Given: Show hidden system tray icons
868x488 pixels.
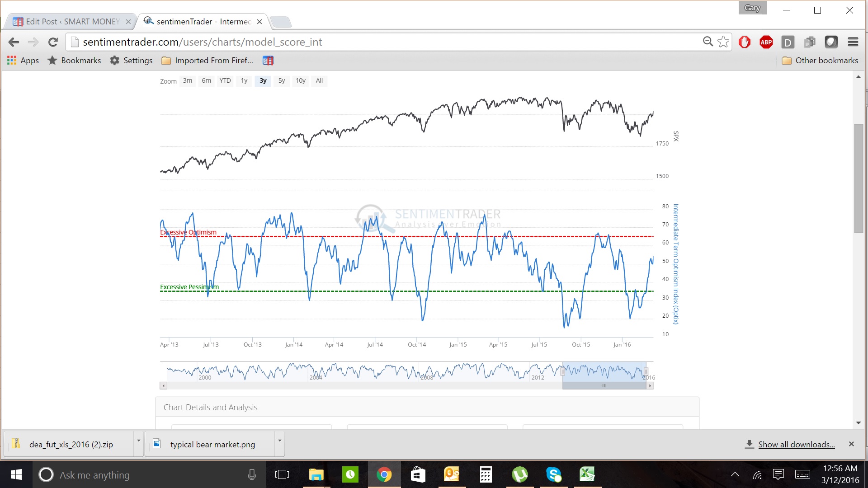Looking at the screenshot, I should pos(735,474).
